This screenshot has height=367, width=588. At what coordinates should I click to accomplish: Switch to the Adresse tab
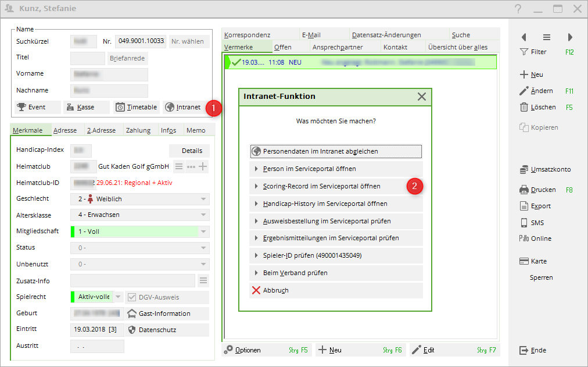point(65,130)
